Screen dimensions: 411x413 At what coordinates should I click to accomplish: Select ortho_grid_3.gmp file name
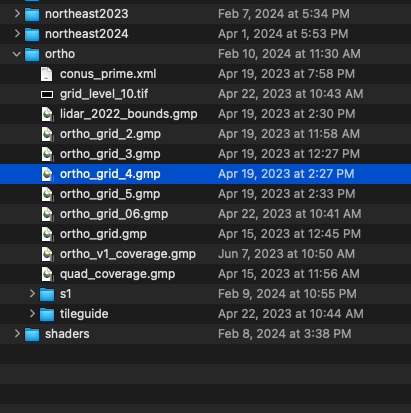pos(110,154)
